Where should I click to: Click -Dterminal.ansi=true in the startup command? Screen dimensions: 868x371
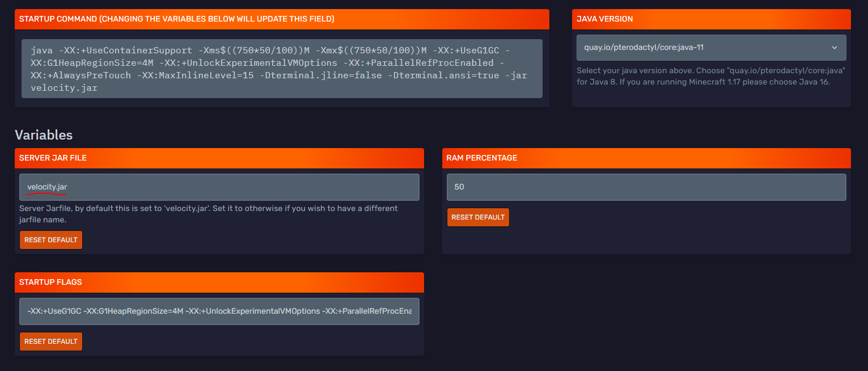[x=443, y=75]
